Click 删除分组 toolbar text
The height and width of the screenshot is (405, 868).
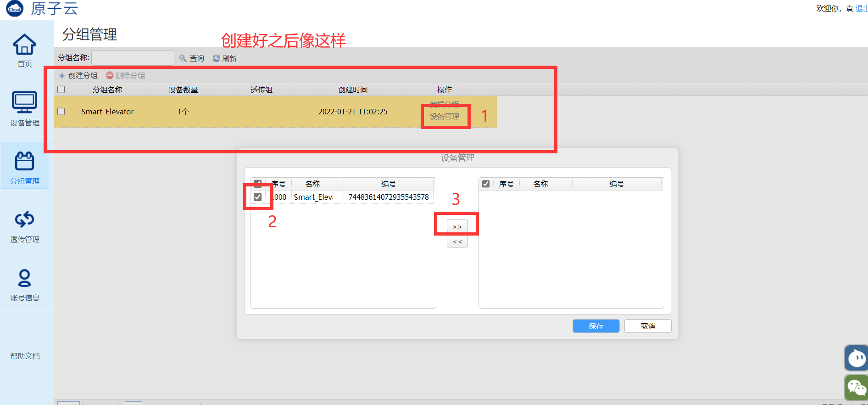tap(130, 75)
